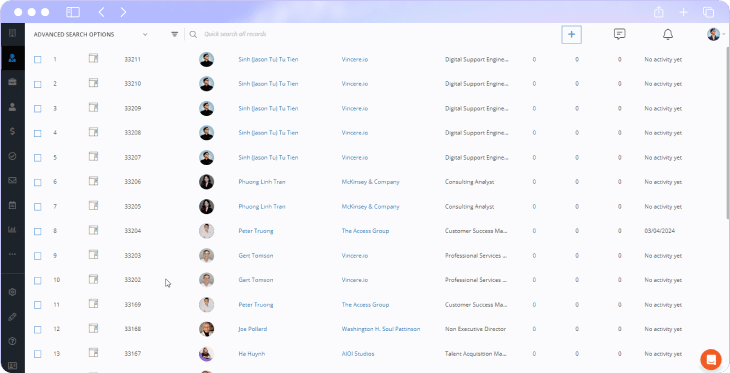Select checkbox for row 4

pyautogui.click(x=38, y=133)
